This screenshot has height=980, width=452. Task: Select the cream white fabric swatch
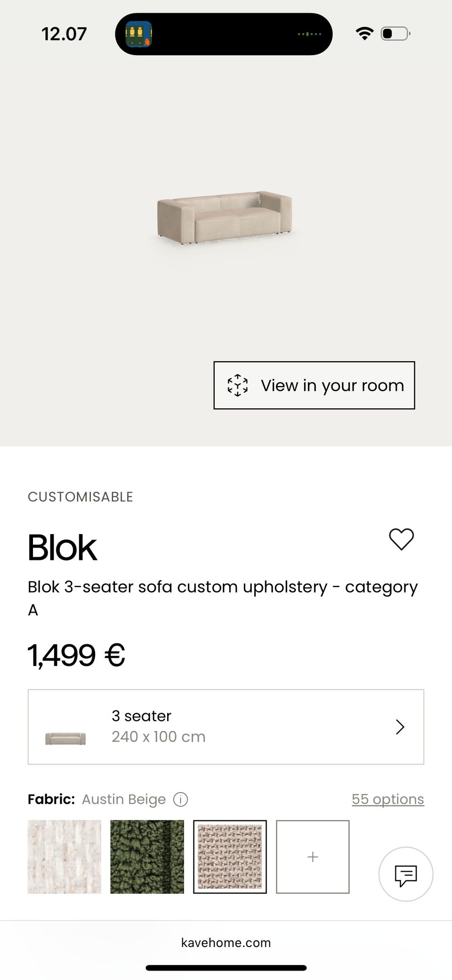(x=65, y=857)
